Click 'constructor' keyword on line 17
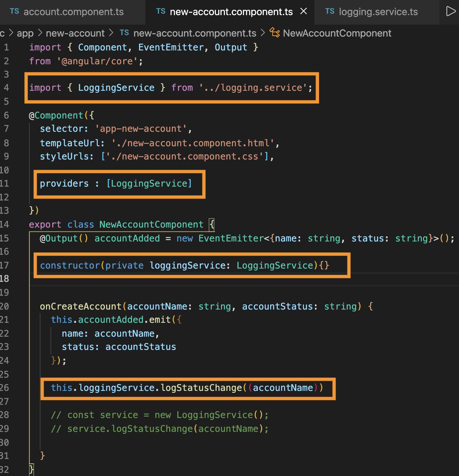Viewport: 459px width, 476px height. click(x=70, y=265)
